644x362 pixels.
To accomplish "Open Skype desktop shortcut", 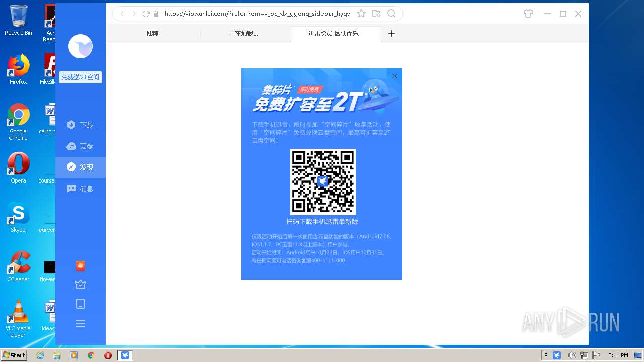I will point(18,217).
